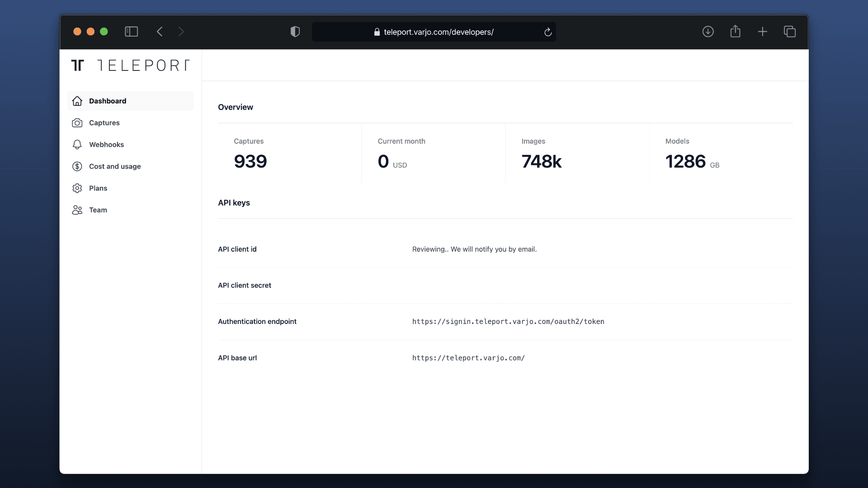Click the Captures camera icon
The image size is (868, 488).
[x=77, y=123]
